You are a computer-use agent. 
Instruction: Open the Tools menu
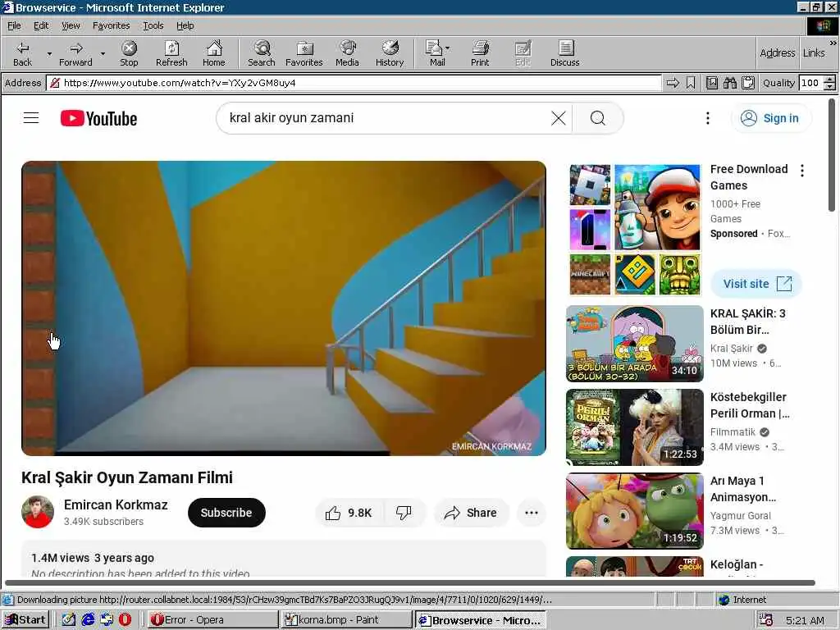(153, 25)
